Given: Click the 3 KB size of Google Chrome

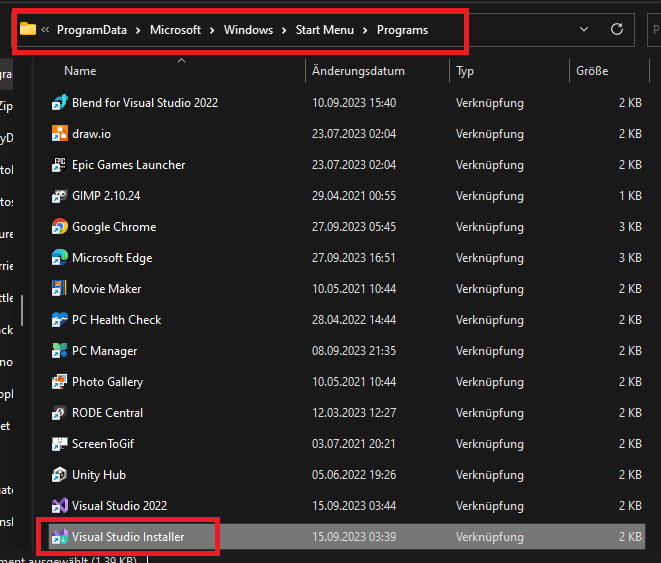Looking at the screenshot, I should (630, 227).
